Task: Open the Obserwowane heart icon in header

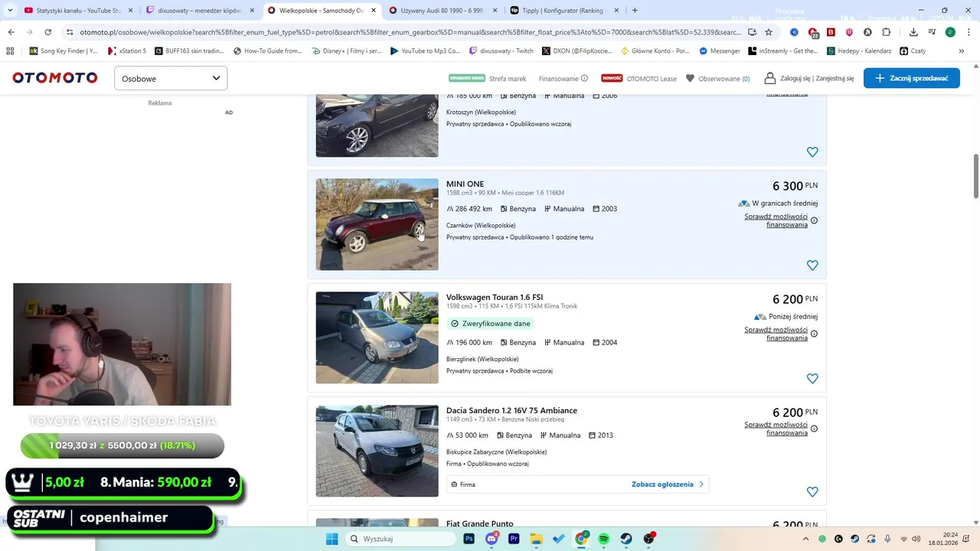Action: 690,78
